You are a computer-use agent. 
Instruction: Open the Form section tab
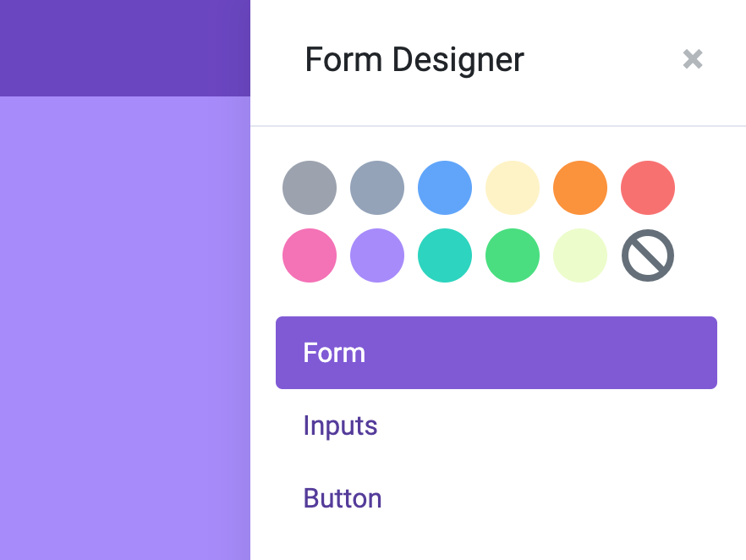click(x=496, y=353)
